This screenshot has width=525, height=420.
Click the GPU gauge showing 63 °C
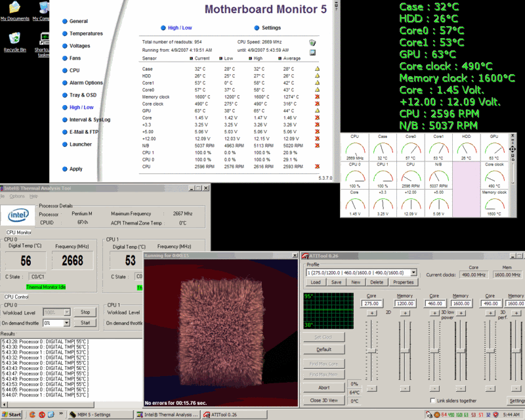(494, 148)
